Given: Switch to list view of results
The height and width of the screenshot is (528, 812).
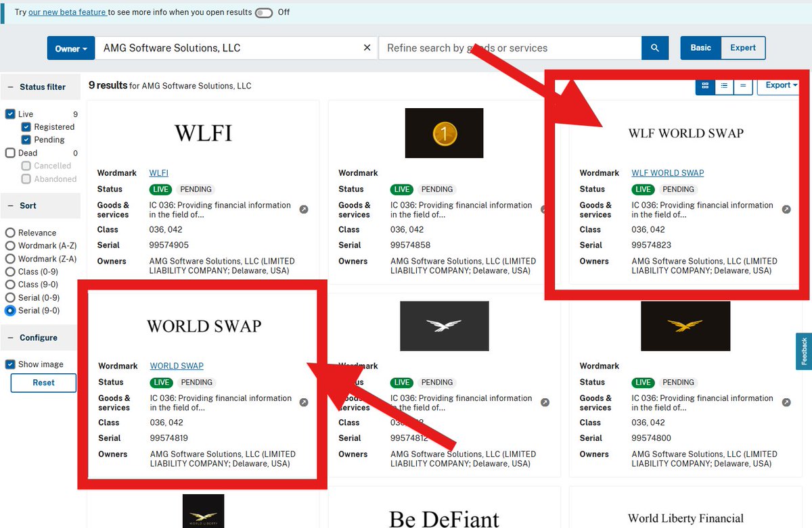Looking at the screenshot, I should [x=724, y=86].
